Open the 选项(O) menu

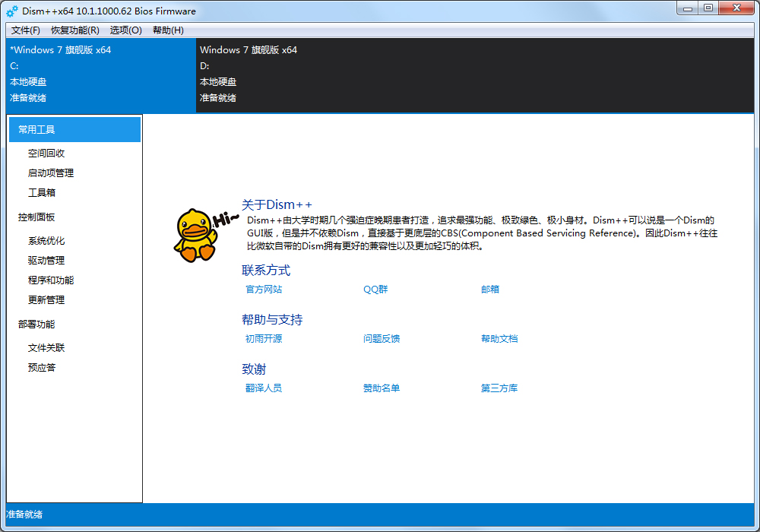[125, 30]
